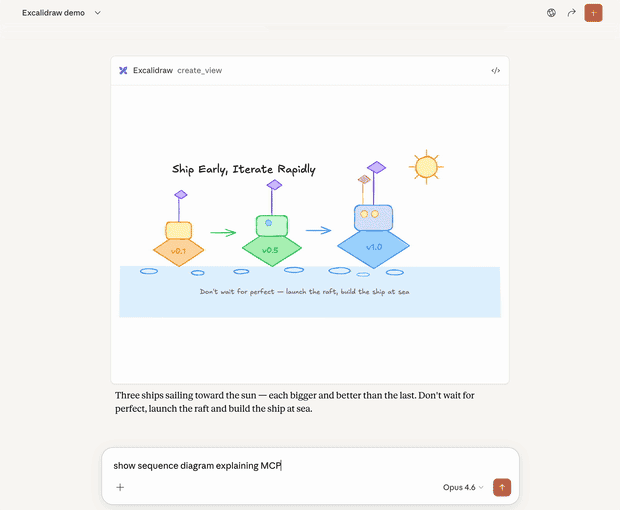
Task: Click the globe icon in top bar
Action: pyautogui.click(x=551, y=13)
